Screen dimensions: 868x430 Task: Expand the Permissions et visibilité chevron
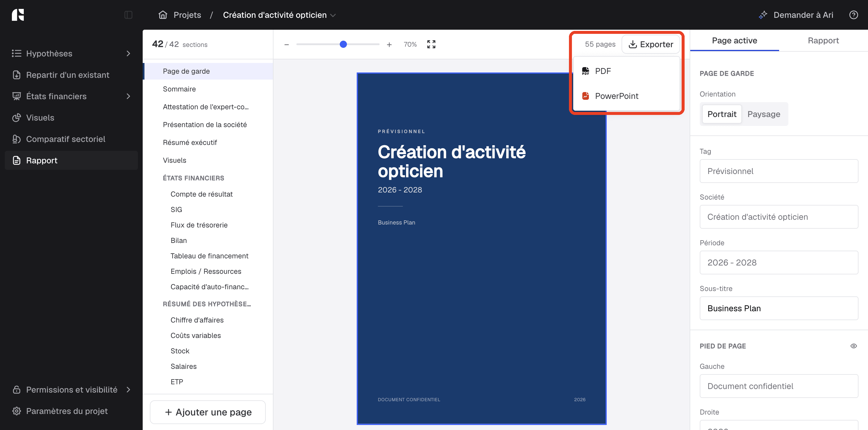tap(128, 390)
